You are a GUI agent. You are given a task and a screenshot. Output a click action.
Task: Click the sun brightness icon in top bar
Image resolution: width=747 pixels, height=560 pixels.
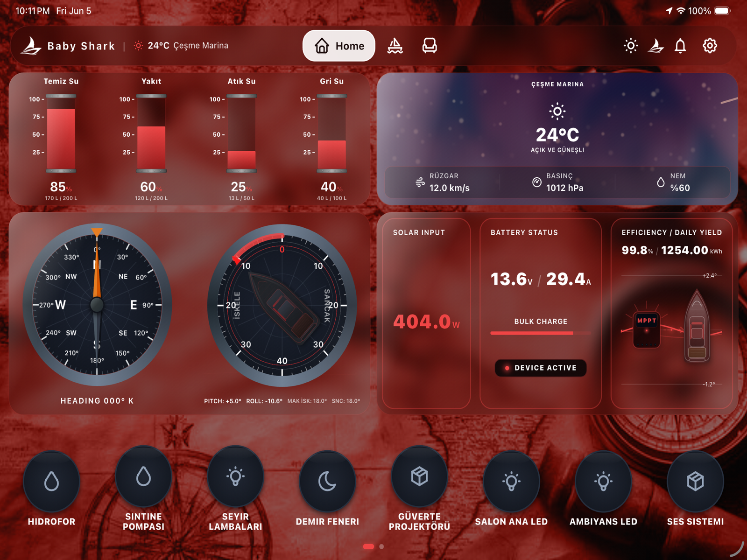(631, 46)
